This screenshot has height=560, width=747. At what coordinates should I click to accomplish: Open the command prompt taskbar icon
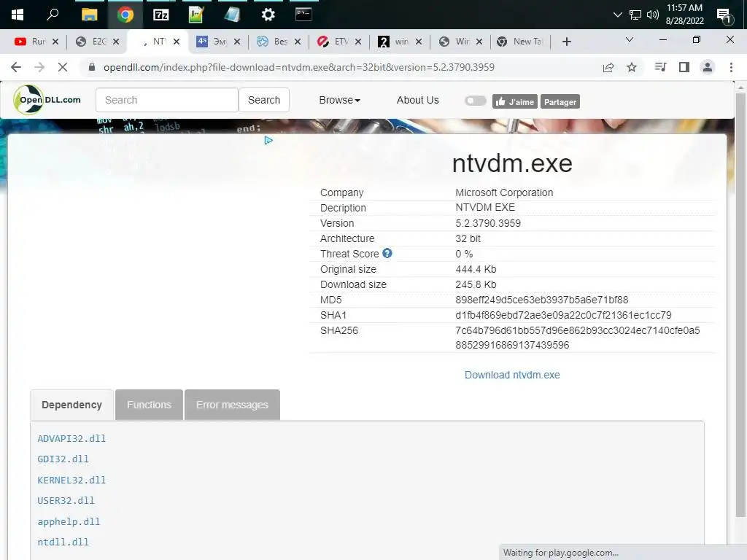pyautogui.click(x=303, y=15)
